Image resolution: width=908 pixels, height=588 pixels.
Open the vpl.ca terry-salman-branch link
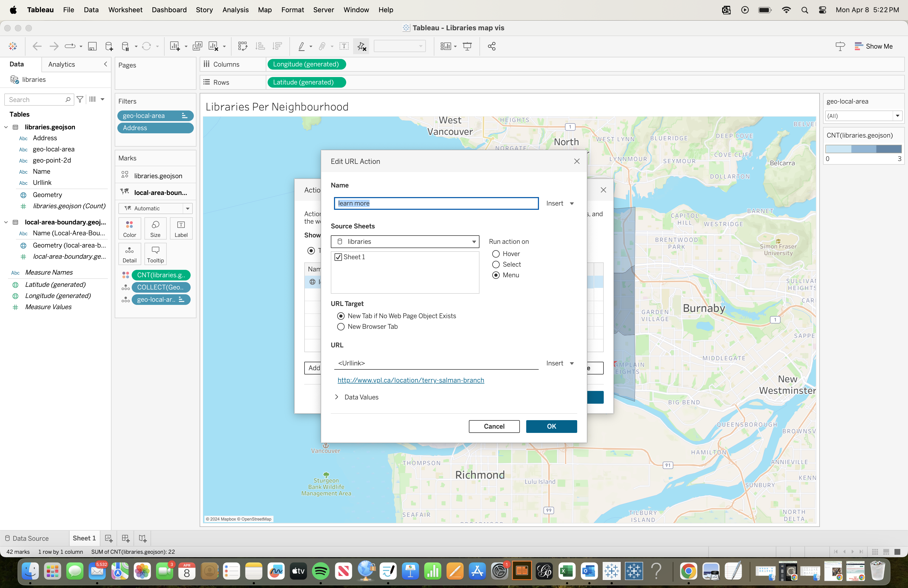click(x=410, y=380)
